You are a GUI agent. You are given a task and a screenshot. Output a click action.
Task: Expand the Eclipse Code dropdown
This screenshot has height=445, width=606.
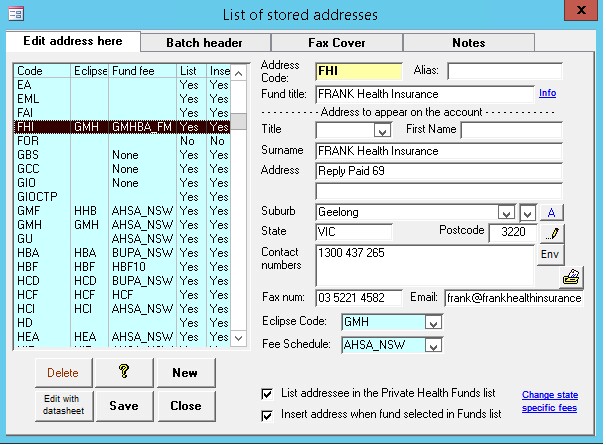click(x=433, y=322)
